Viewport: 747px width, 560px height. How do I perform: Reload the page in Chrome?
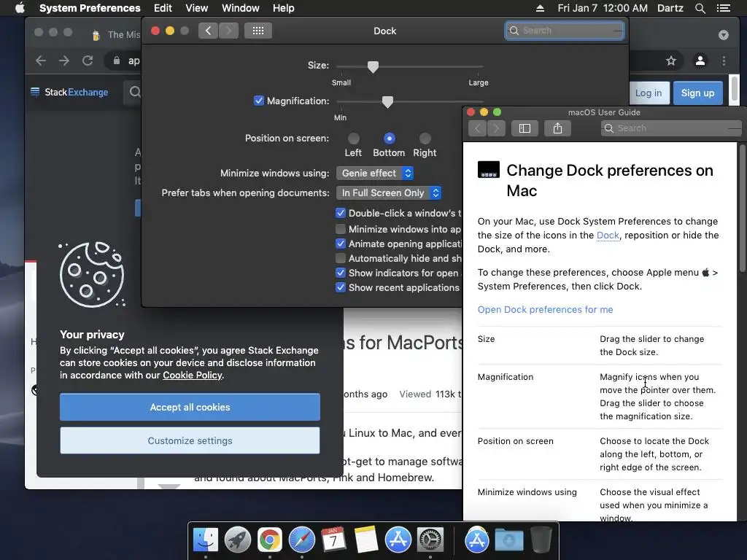tap(88, 61)
